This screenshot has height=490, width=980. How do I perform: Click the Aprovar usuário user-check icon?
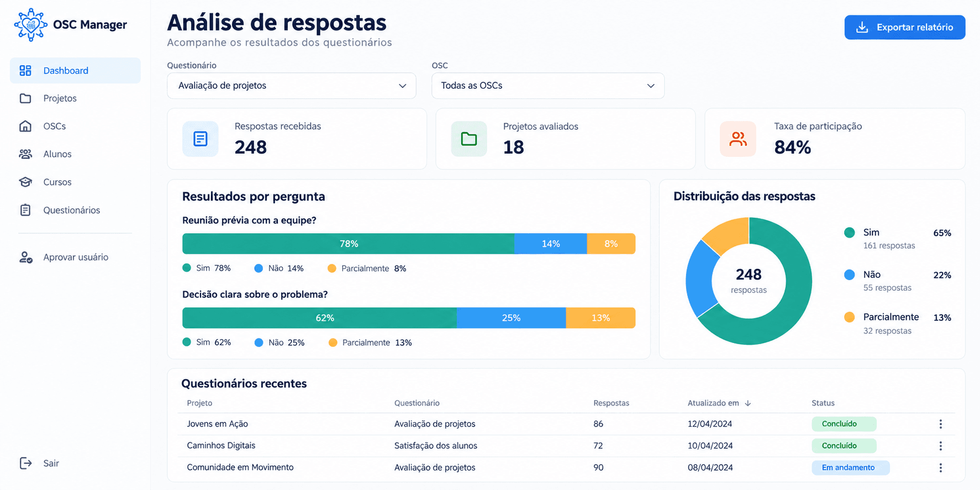pyautogui.click(x=26, y=257)
